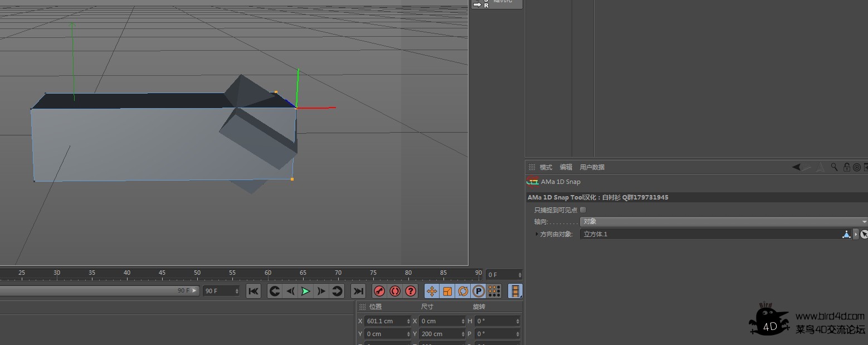Viewport: 868px width, 345px height.
Task: Open the 轴向 对象 dropdown
Action: (x=721, y=221)
